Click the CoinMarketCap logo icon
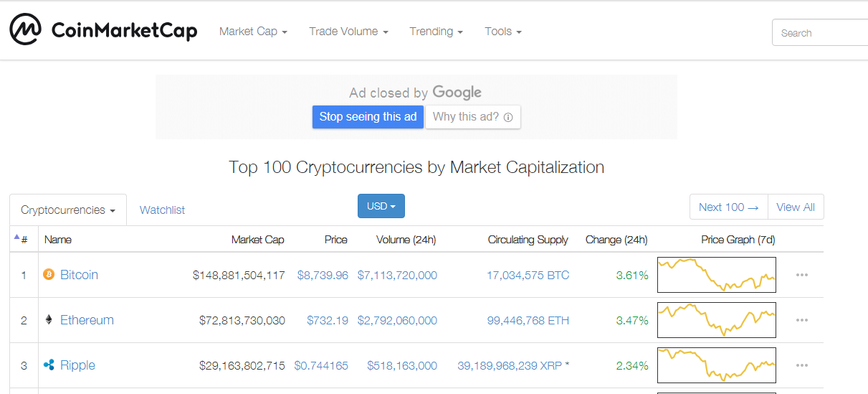The height and width of the screenshot is (394, 868). pos(25,30)
